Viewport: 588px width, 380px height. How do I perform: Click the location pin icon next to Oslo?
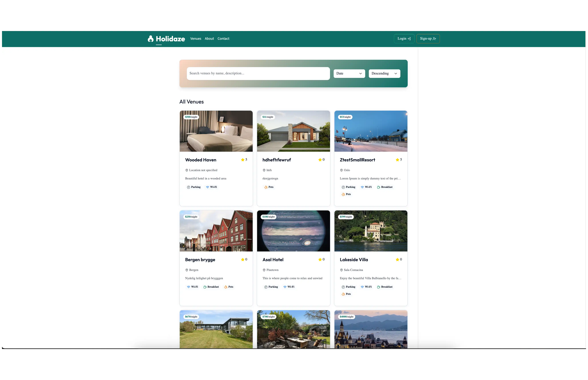coord(341,170)
